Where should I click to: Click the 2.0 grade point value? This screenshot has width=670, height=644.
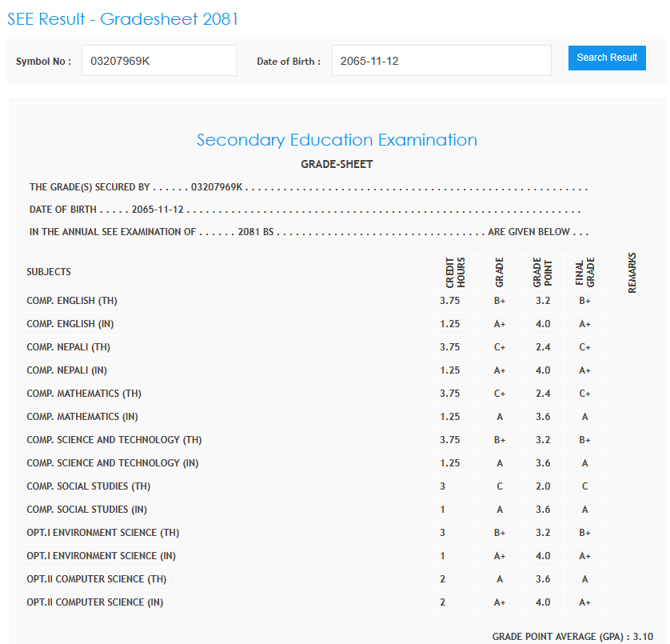(x=542, y=486)
